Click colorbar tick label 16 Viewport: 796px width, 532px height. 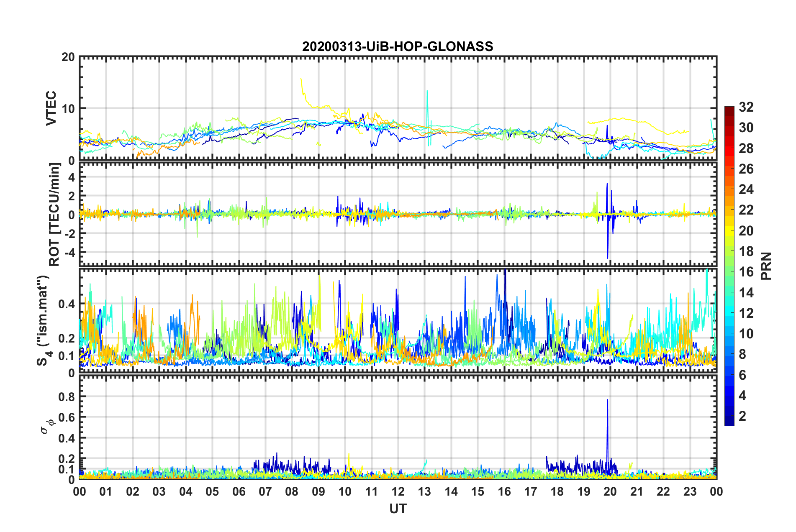(x=746, y=272)
